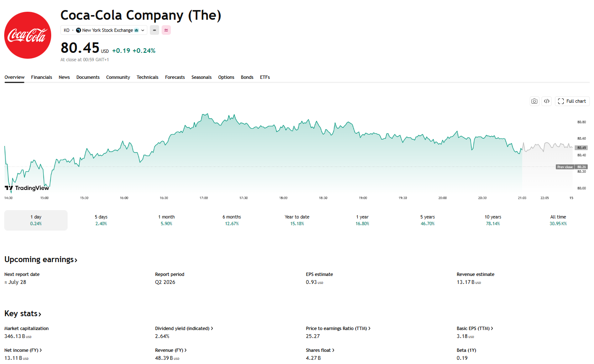Open the Full chart view
The image size is (594, 364).
click(x=572, y=101)
